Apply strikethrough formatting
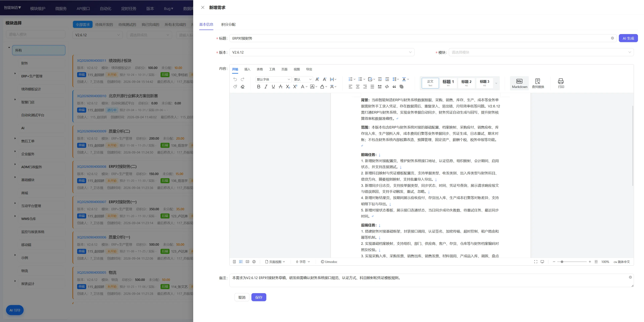This screenshot has height=322, width=644. [x=281, y=87]
